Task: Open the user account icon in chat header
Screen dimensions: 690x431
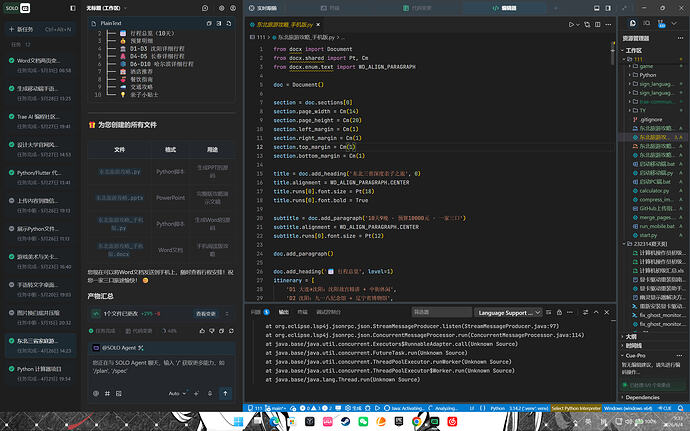Action: click(x=233, y=8)
